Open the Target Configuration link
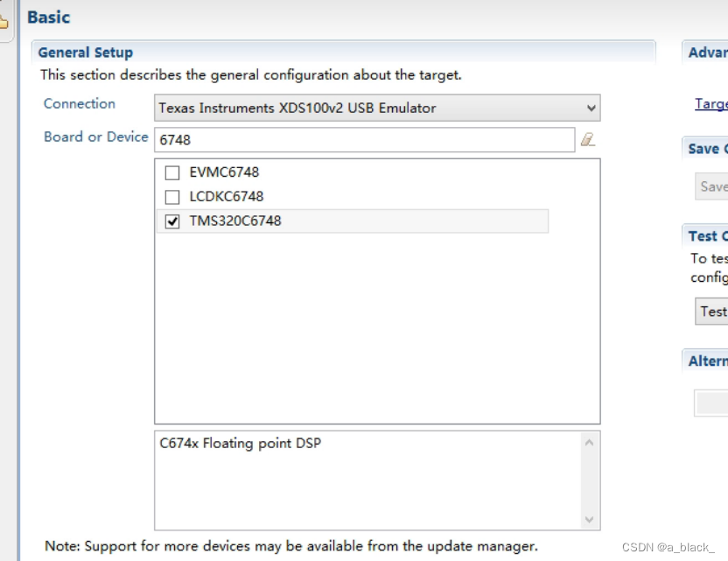Viewport: 728px width, 561px height. (x=710, y=103)
